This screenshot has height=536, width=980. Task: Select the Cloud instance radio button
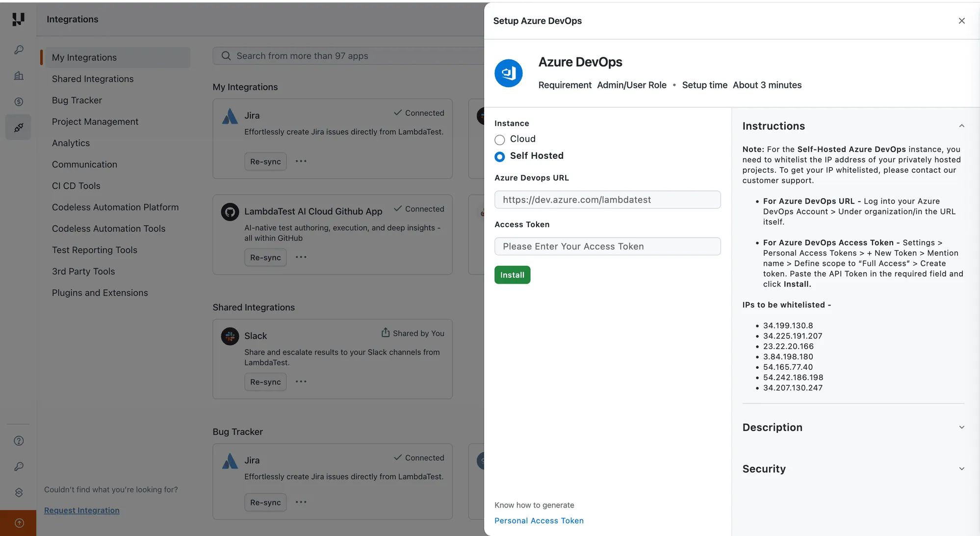[499, 140]
